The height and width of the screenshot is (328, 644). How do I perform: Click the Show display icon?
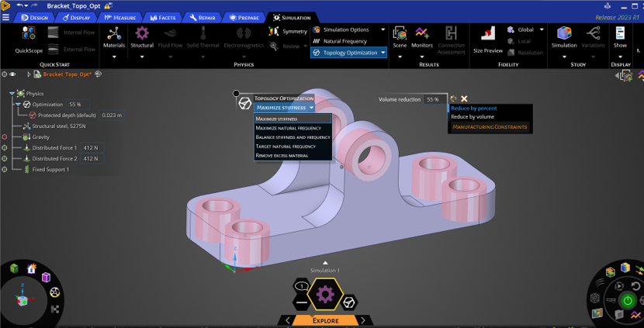click(x=620, y=33)
